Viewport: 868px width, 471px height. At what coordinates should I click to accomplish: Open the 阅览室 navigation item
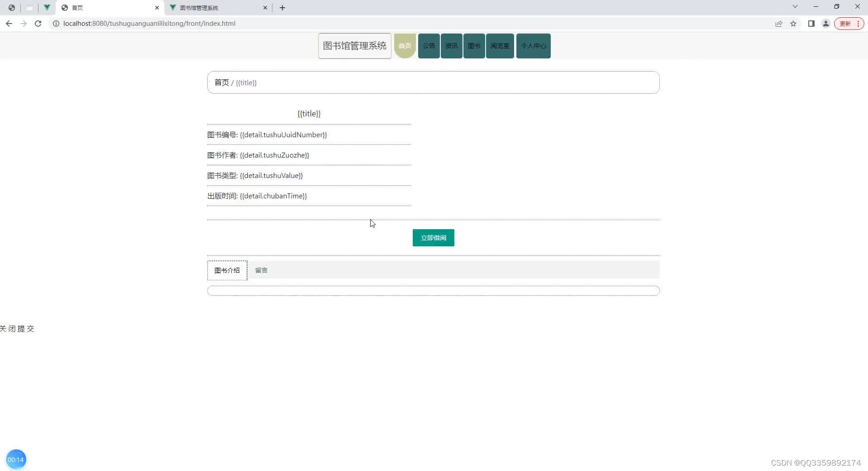[500, 46]
